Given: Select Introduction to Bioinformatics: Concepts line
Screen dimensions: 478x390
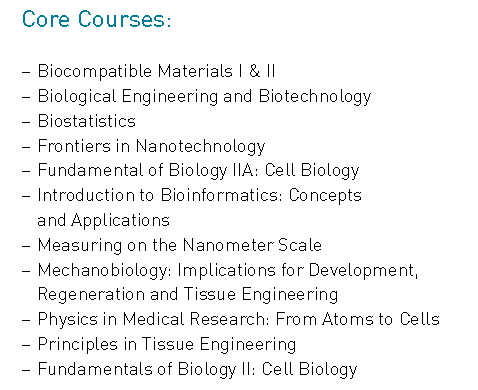Looking at the screenshot, I should [199, 195].
